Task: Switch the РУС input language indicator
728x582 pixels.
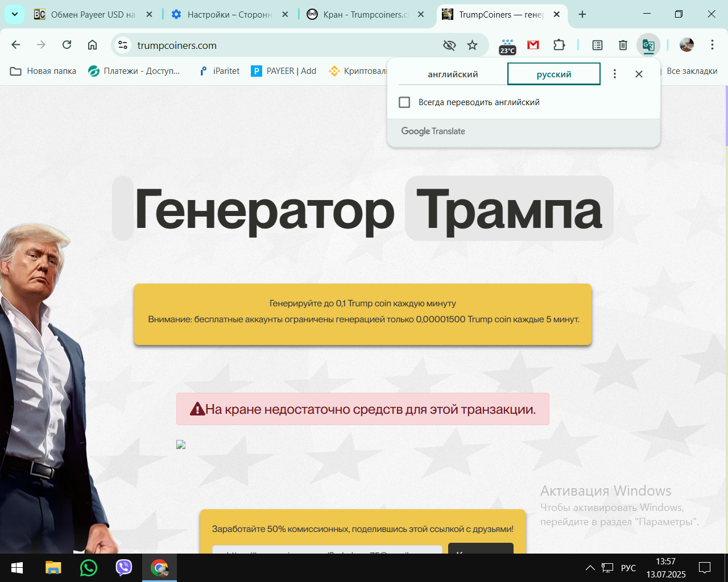Action: click(628, 568)
